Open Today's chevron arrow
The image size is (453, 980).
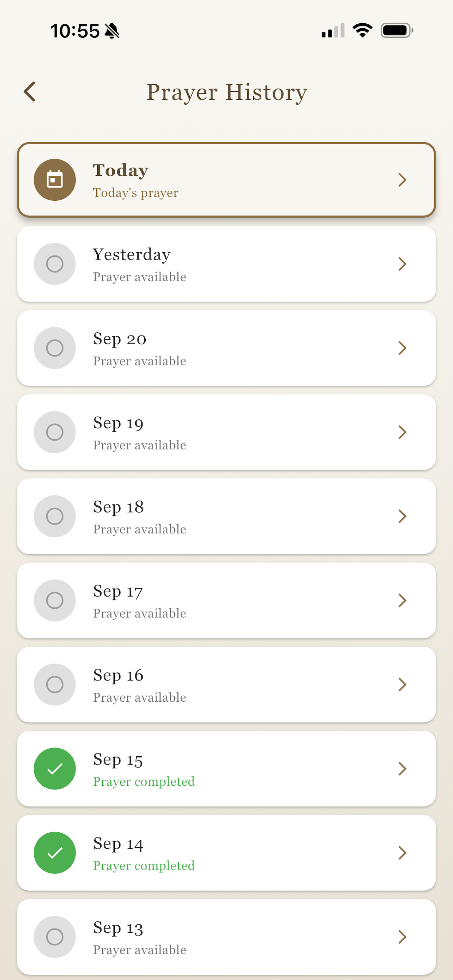[x=403, y=180]
